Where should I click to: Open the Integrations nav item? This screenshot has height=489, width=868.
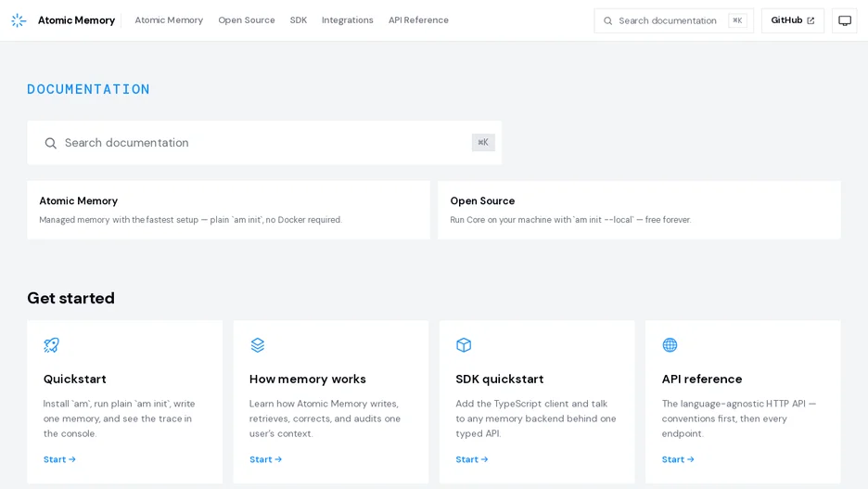coord(347,19)
